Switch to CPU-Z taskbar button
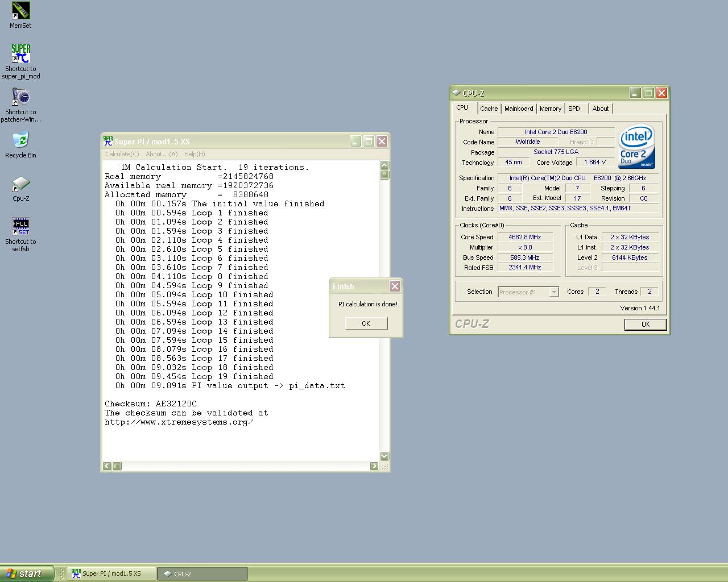Image resolution: width=728 pixels, height=582 pixels. (203, 573)
